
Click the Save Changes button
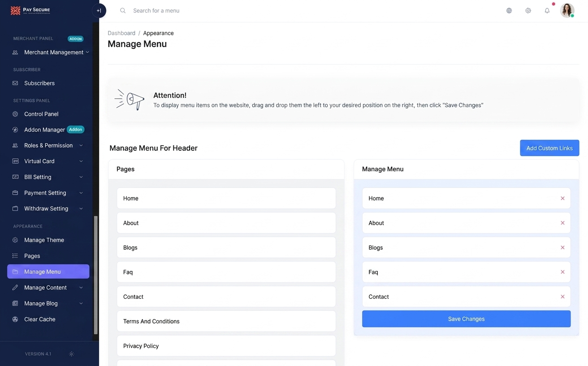click(x=466, y=319)
